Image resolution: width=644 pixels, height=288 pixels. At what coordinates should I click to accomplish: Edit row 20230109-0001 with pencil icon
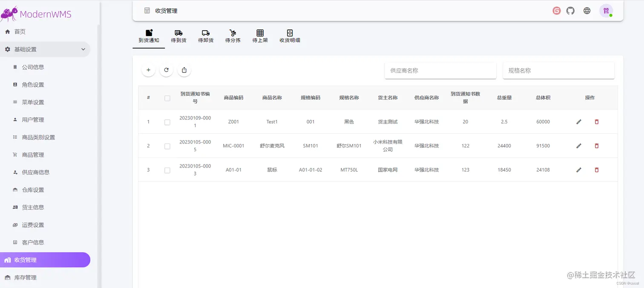(x=579, y=122)
